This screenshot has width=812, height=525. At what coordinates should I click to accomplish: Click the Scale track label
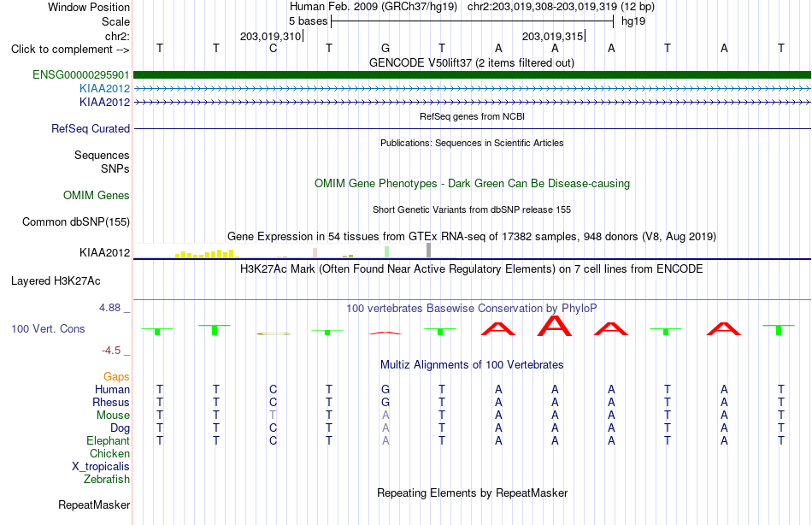click(x=115, y=21)
